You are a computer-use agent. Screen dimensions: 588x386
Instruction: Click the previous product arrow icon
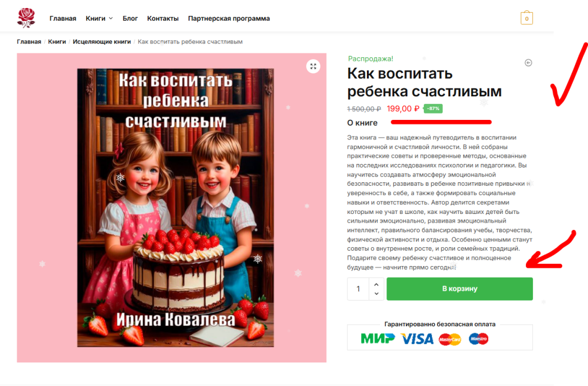coord(528,63)
